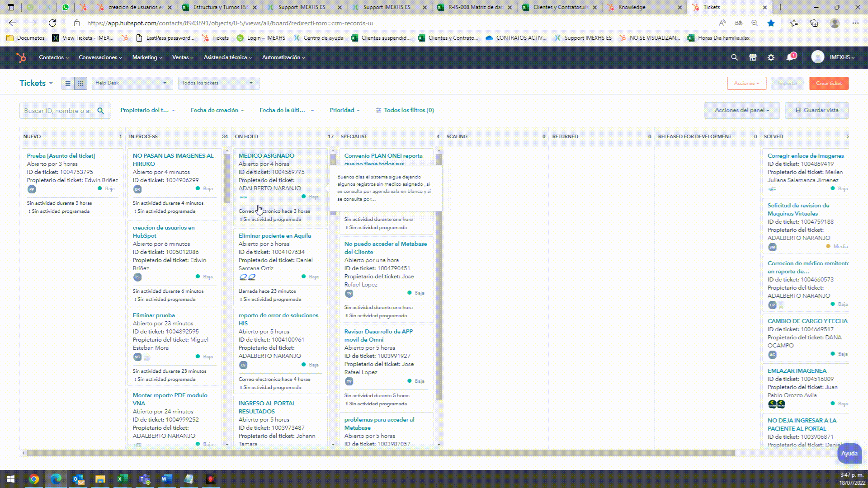Click the Crear ticket button

click(829, 83)
